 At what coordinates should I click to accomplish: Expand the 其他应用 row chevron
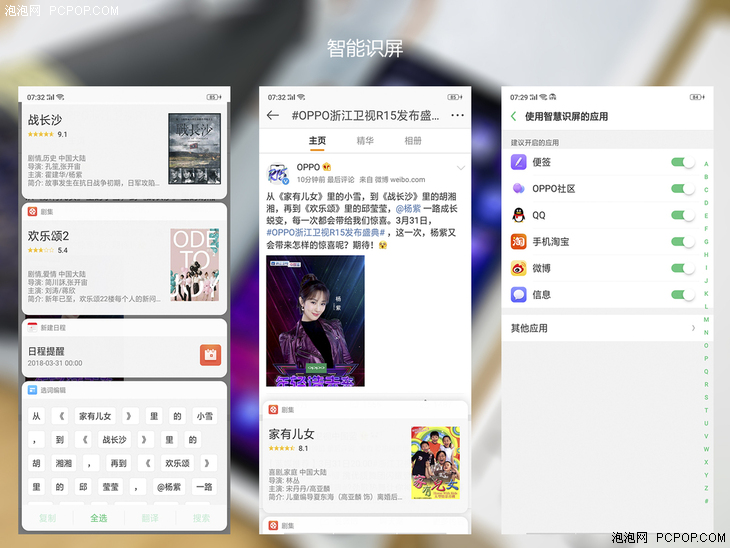point(693,328)
